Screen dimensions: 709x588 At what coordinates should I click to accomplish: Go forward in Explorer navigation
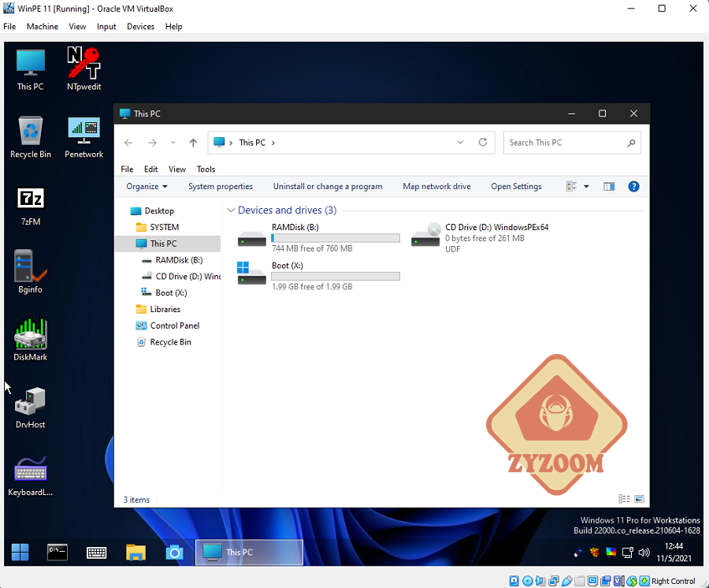152,143
